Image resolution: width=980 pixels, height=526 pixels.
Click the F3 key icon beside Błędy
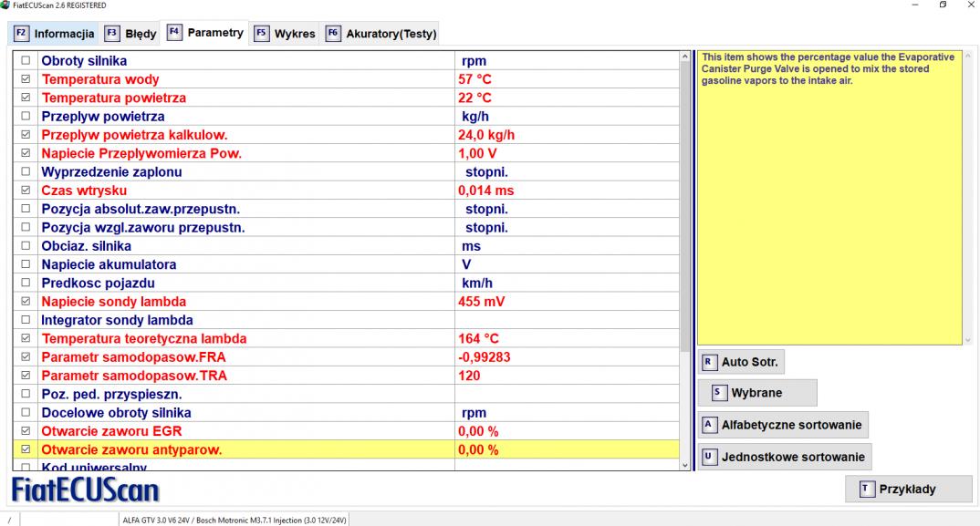click(x=112, y=35)
